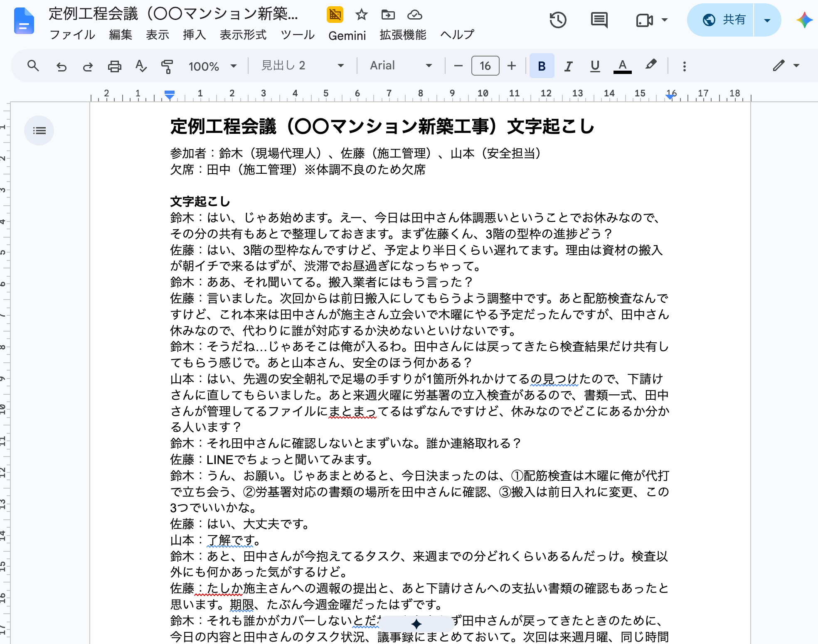Toggle underline formatting
Image resolution: width=818 pixels, height=644 pixels.
595,66
